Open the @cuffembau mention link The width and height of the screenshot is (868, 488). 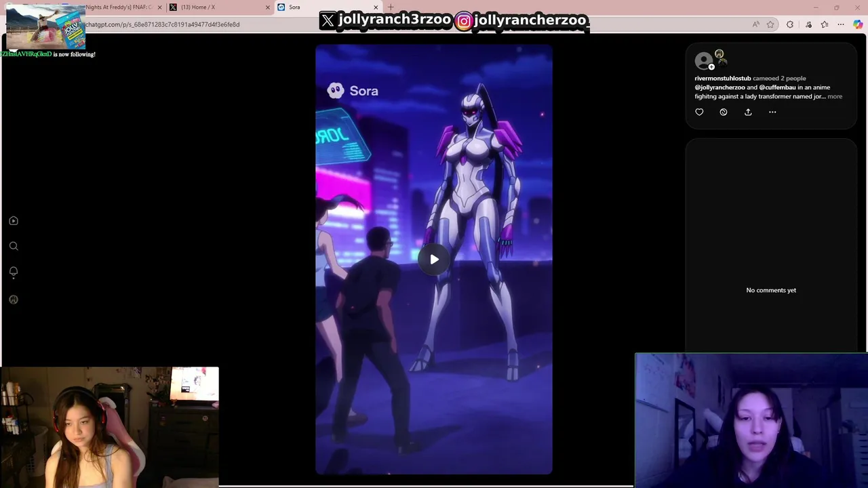pos(777,87)
